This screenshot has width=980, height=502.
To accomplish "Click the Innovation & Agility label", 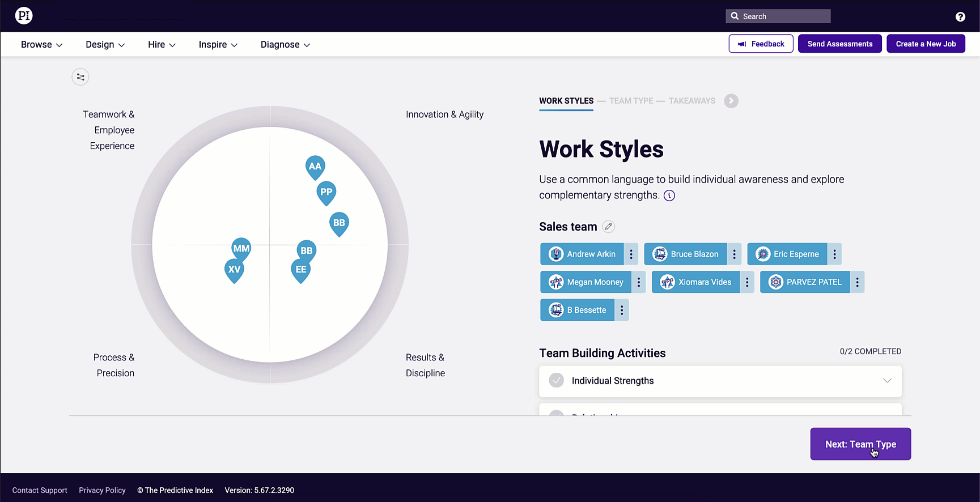I will (x=444, y=114).
